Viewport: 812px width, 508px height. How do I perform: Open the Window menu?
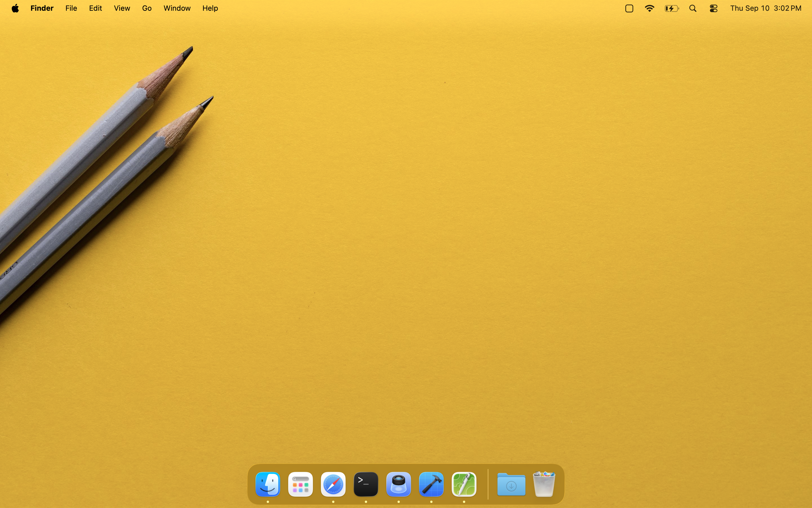177,8
